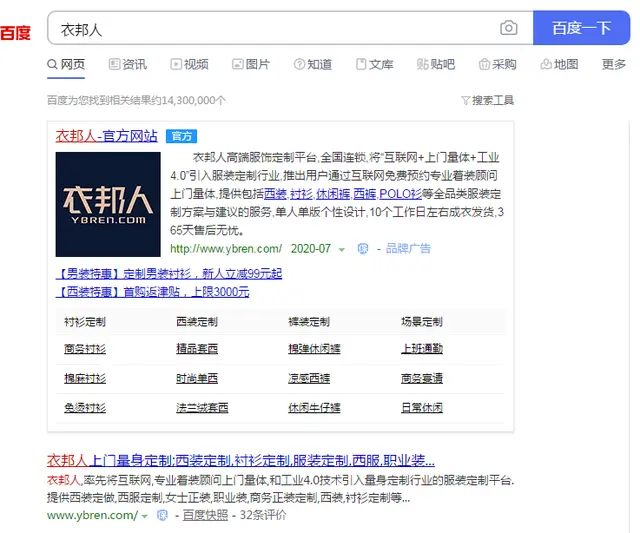Image resolution: width=640 pixels, height=533 pixels.
Task: Click the 文库 library tab icon
Action: pyautogui.click(x=361, y=64)
